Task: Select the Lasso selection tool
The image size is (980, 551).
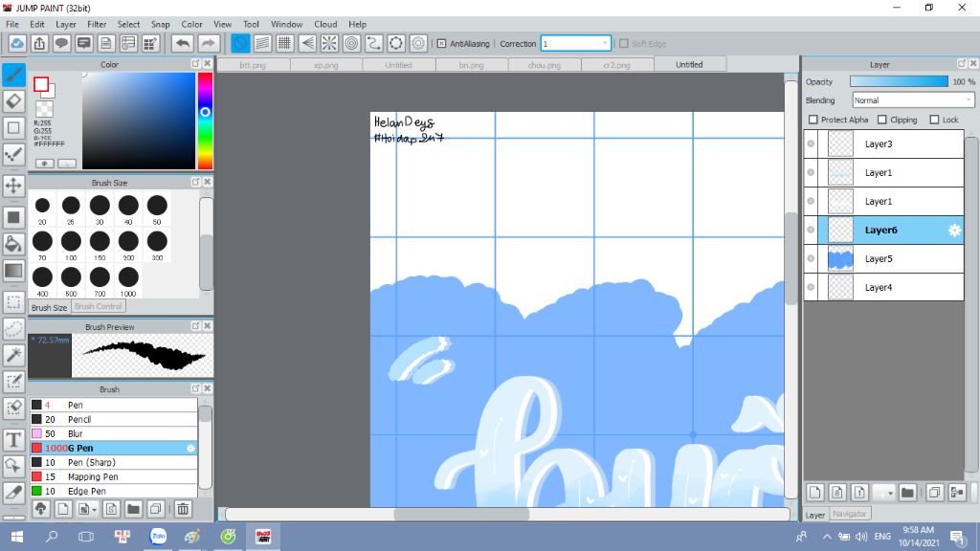Action: coord(13,328)
